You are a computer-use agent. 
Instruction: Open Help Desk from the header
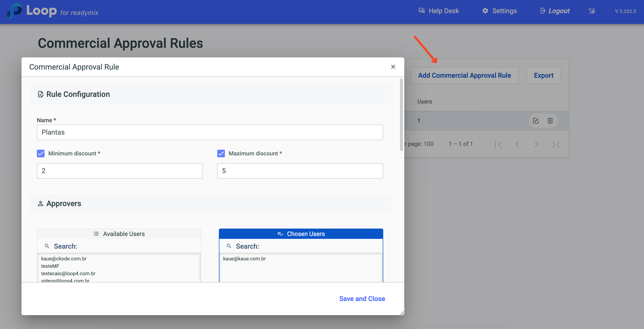click(x=439, y=11)
